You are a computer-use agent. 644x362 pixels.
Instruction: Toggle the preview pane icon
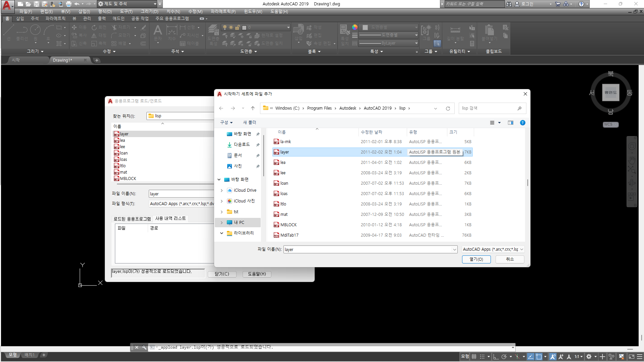click(x=510, y=123)
